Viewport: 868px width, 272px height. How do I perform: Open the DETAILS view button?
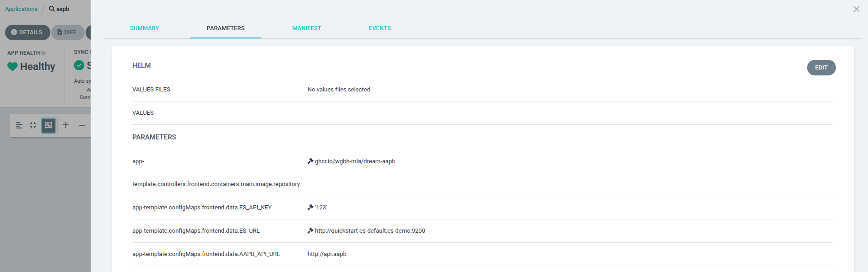pyautogui.click(x=27, y=32)
